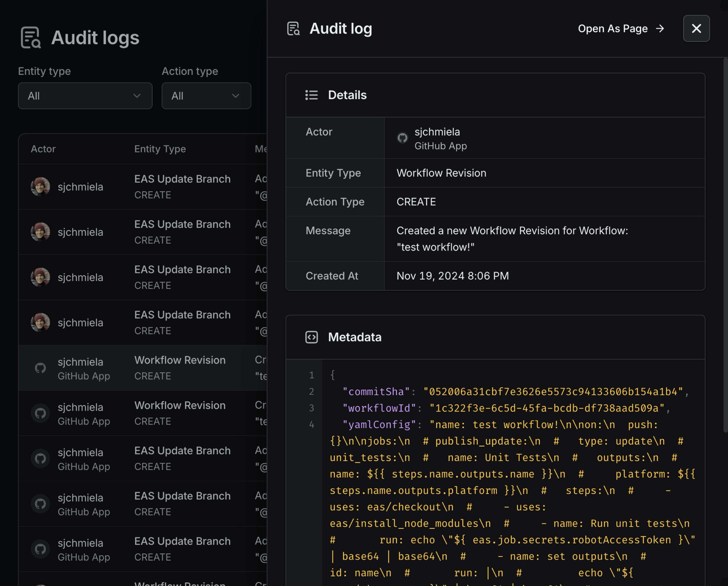Click the Audit logs header icon

pos(31,37)
